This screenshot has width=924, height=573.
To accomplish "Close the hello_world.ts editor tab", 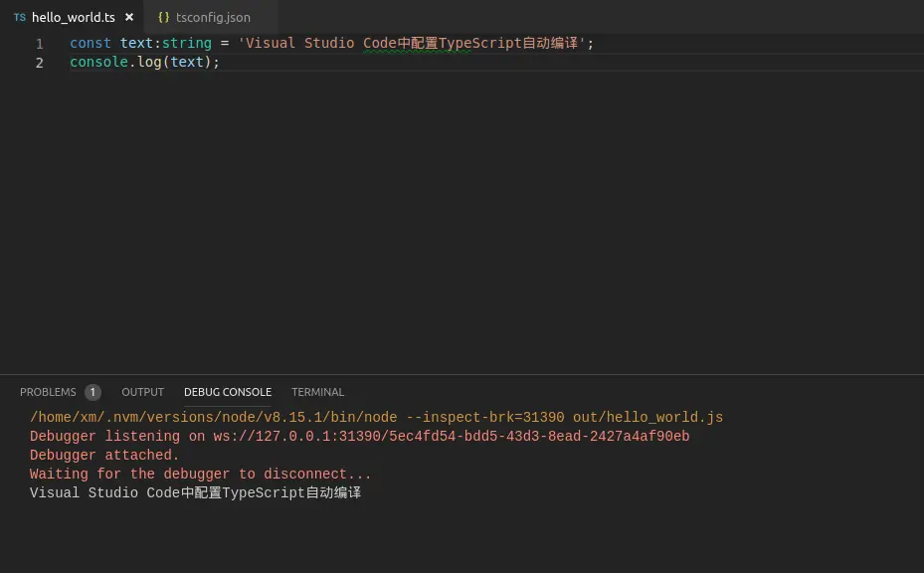I will [129, 17].
